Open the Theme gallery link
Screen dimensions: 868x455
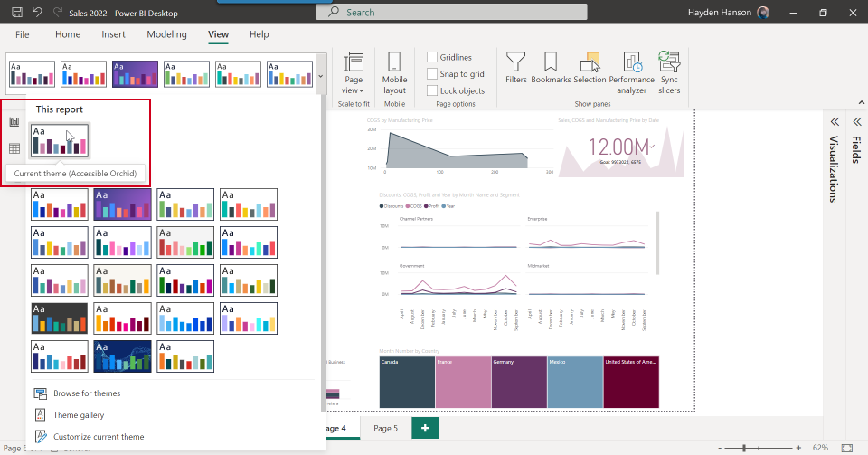tap(79, 415)
